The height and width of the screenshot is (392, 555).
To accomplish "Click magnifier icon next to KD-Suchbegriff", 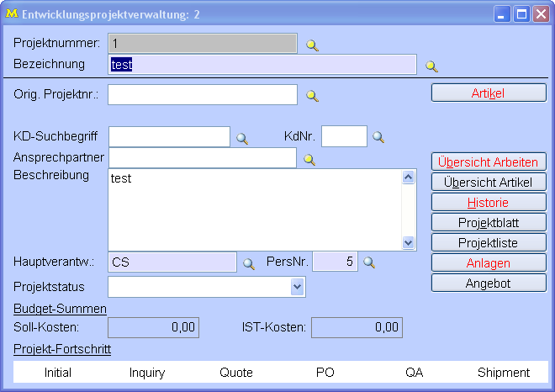I will click(x=242, y=137).
